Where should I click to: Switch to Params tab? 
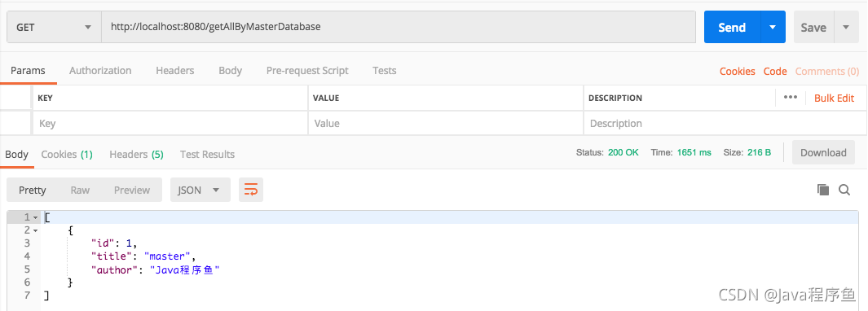[28, 71]
